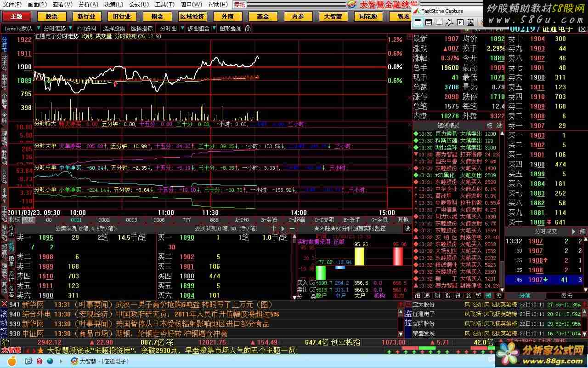Screen dimensions: 588x368
Task: Open Level2默认 dropdown arrow
Action: [39, 28]
